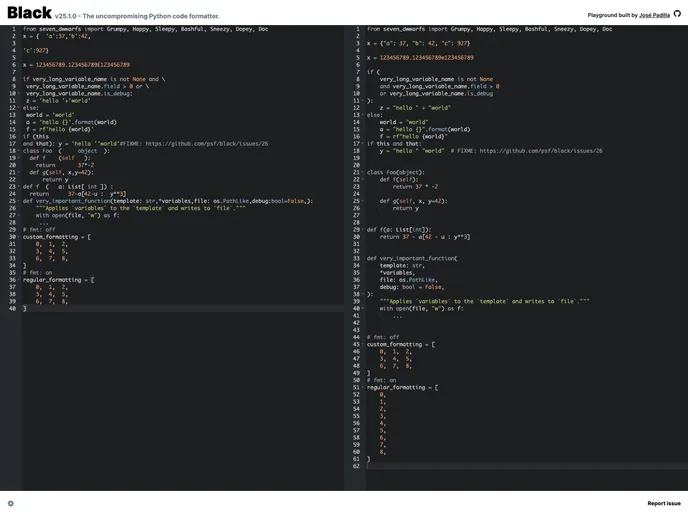This screenshot has height=512, width=688.
Task: Click left line "'c':927}"
Action: tap(36, 50)
